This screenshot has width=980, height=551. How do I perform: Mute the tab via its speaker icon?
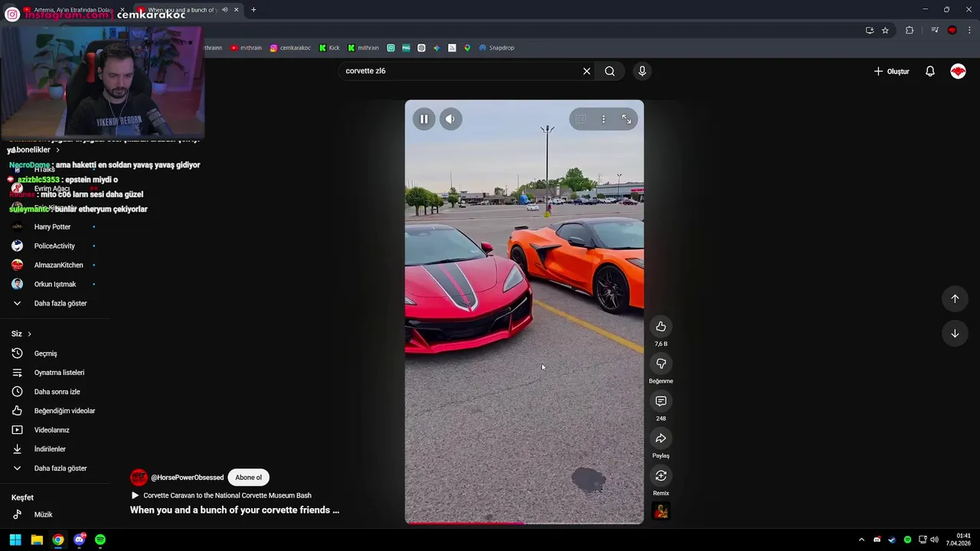coord(224,10)
